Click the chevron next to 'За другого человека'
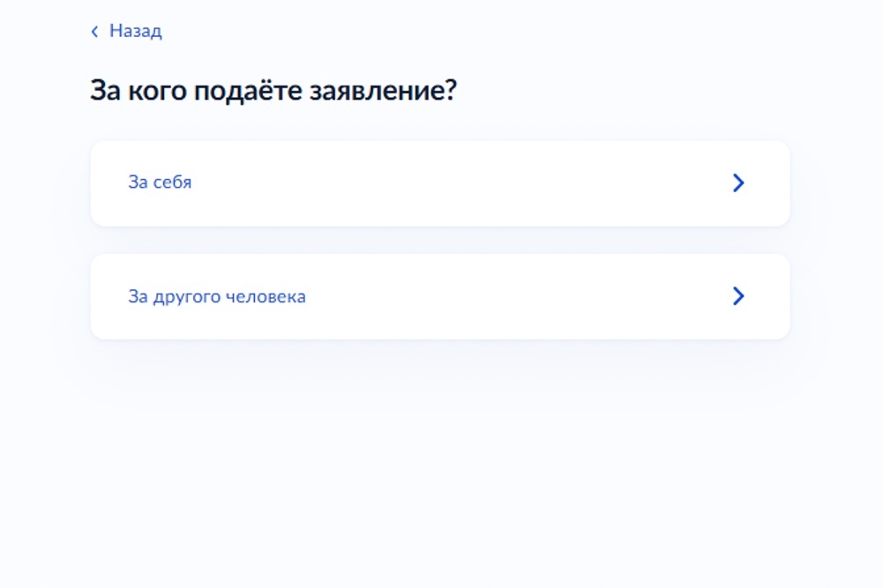 coord(738,296)
